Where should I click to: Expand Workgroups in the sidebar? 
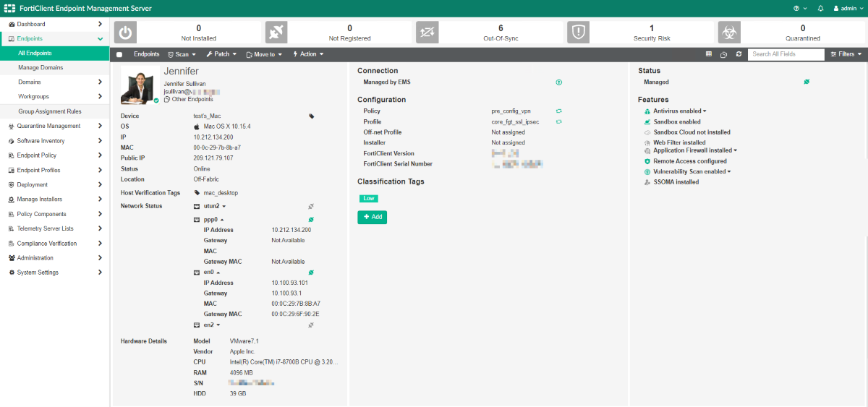[x=54, y=96]
